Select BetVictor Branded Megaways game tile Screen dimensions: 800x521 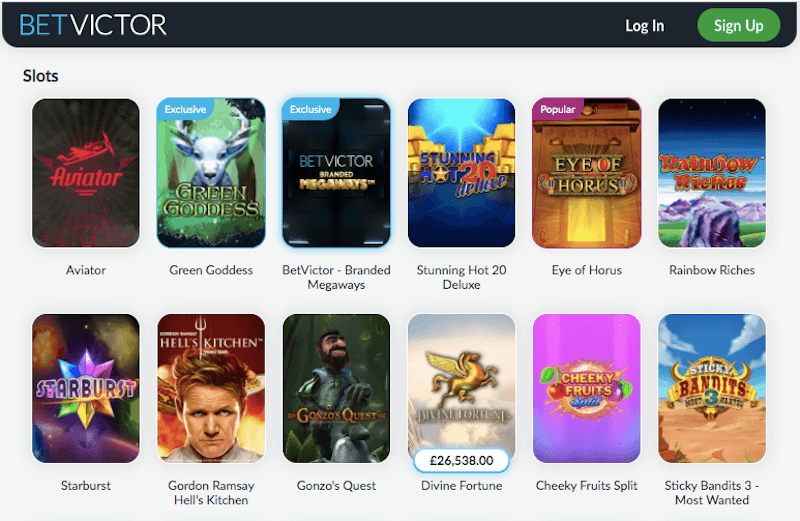(336, 173)
